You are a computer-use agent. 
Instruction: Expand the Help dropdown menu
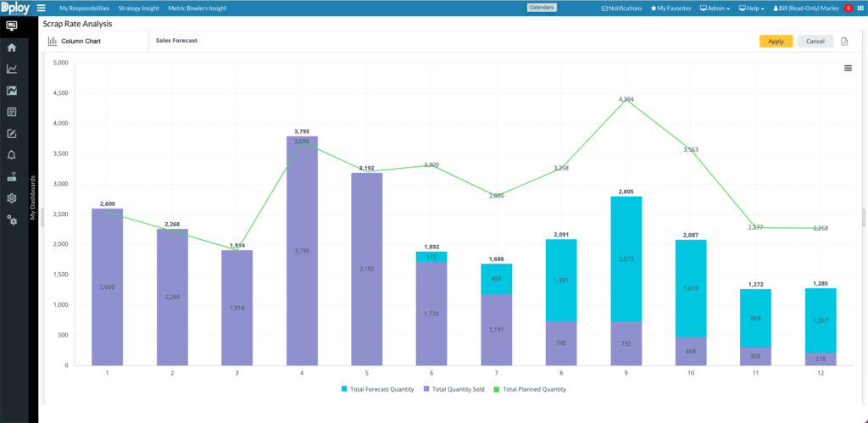(x=752, y=8)
